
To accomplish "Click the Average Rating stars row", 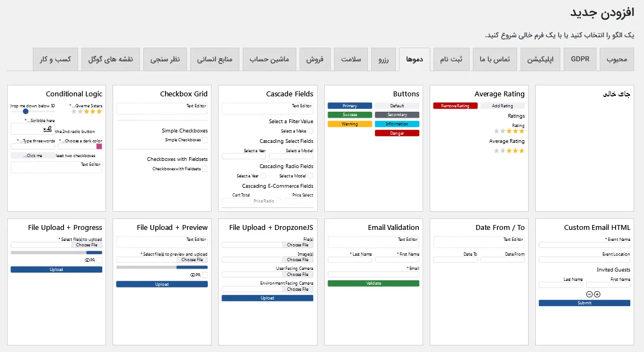I will (x=510, y=151).
